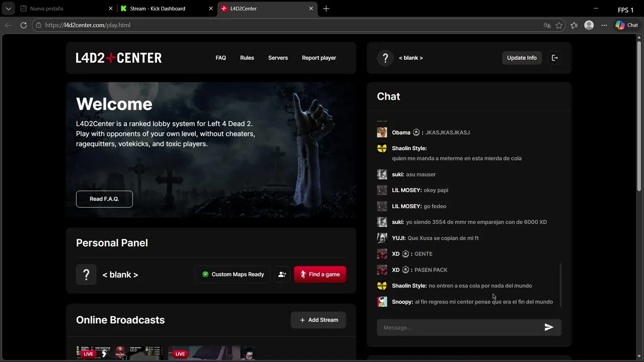Click the Add Stream button
Viewport: 644px width, 362px height.
[318, 320]
